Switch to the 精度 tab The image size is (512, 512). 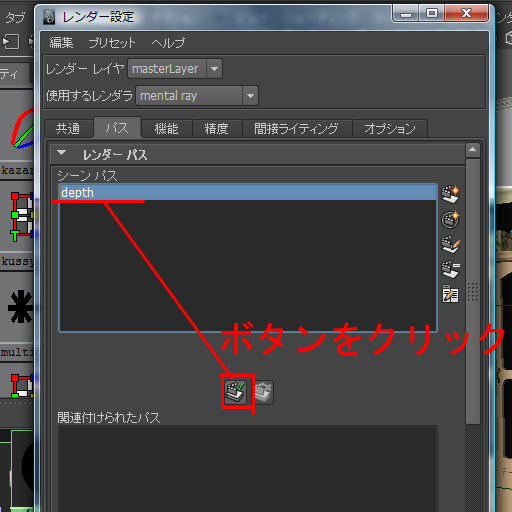(216, 129)
